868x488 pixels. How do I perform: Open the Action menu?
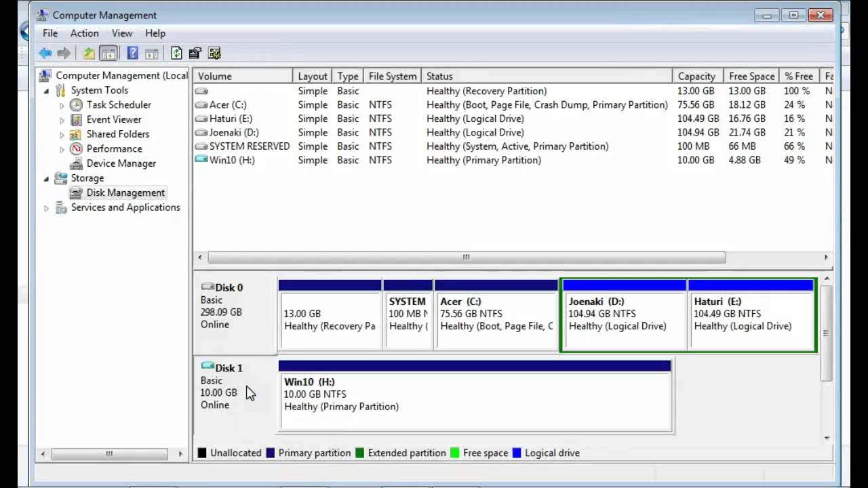85,33
